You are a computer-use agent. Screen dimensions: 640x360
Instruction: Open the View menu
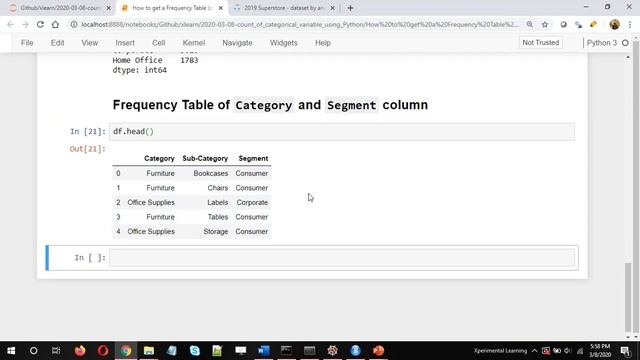click(x=89, y=43)
